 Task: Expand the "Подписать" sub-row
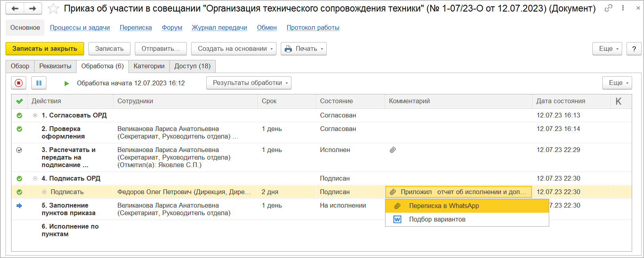(x=44, y=192)
